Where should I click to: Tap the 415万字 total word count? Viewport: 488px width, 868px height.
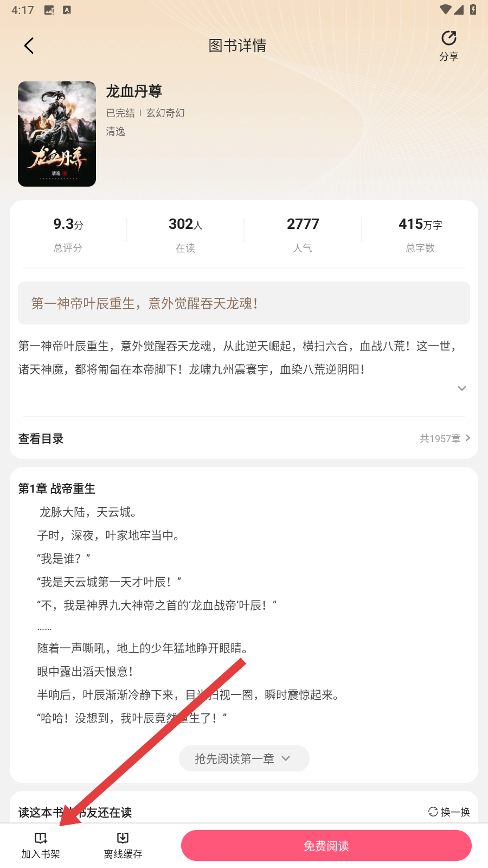point(420,234)
